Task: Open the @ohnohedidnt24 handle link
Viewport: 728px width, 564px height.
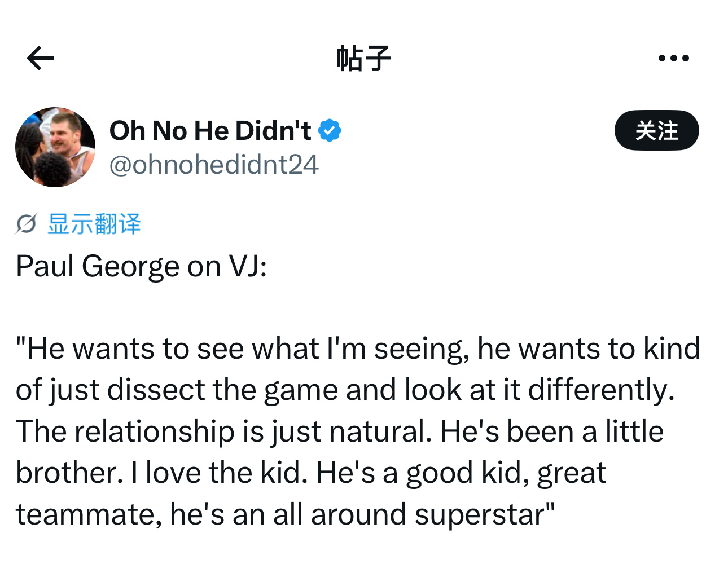Action: [x=214, y=165]
